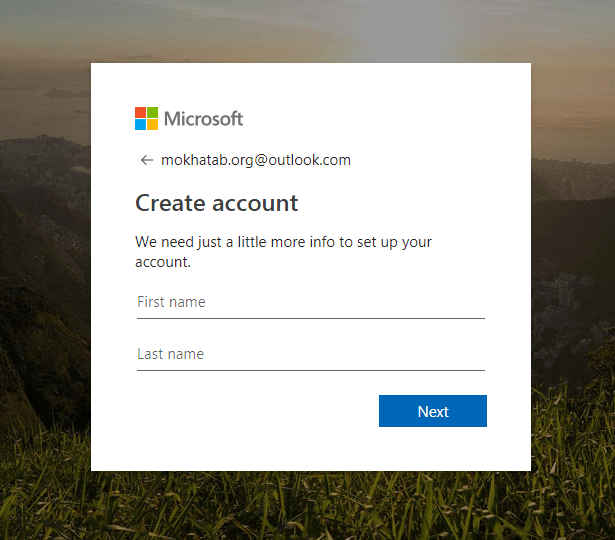The height and width of the screenshot is (540, 615).
Task: Click the underline beneath First name field
Action: (x=310, y=318)
